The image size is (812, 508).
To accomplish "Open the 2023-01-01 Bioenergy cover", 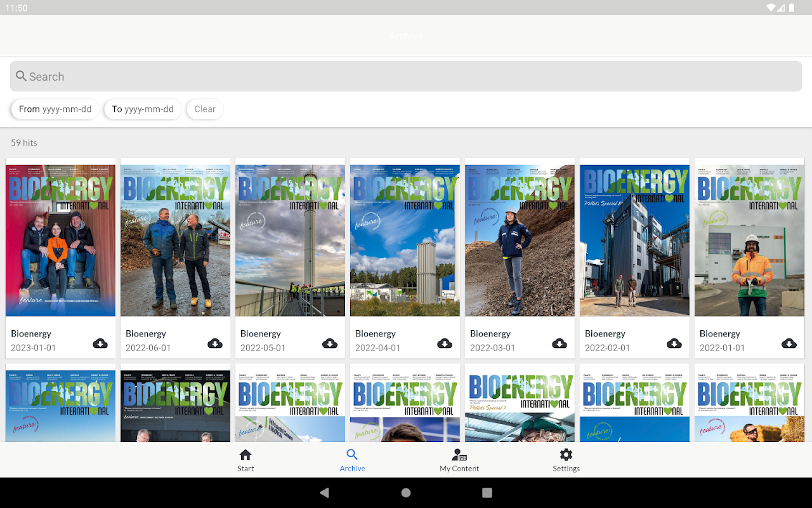I will tap(61, 241).
